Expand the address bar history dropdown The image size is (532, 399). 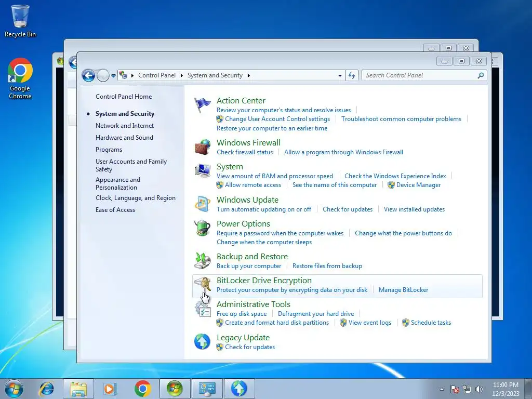coord(340,76)
